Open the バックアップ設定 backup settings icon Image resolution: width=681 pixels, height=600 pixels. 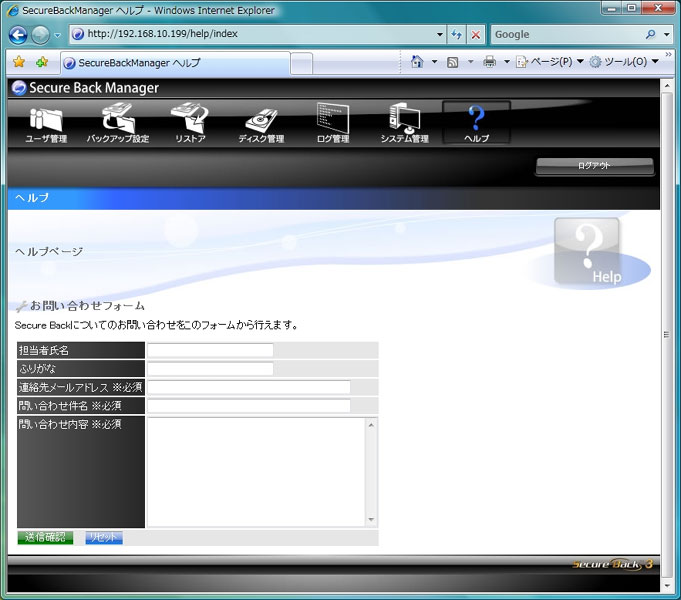(x=118, y=123)
